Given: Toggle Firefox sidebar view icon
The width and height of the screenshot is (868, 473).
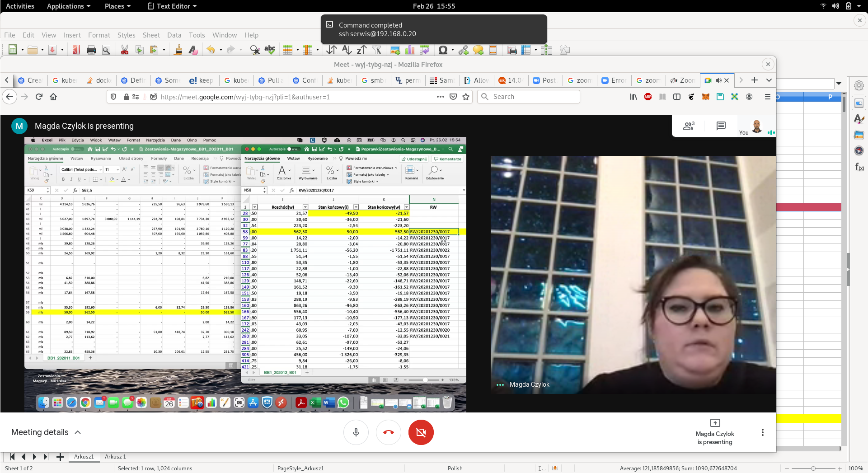Looking at the screenshot, I should pos(677,97).
